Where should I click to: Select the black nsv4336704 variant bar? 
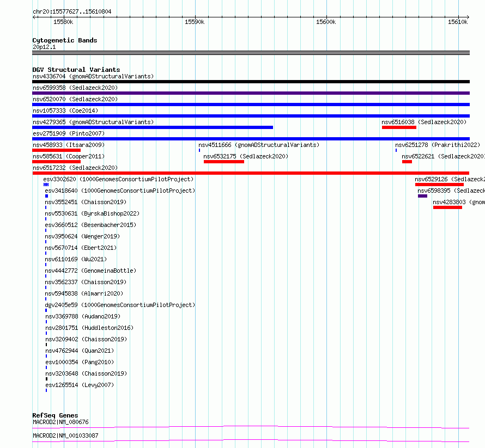[251, 82]
